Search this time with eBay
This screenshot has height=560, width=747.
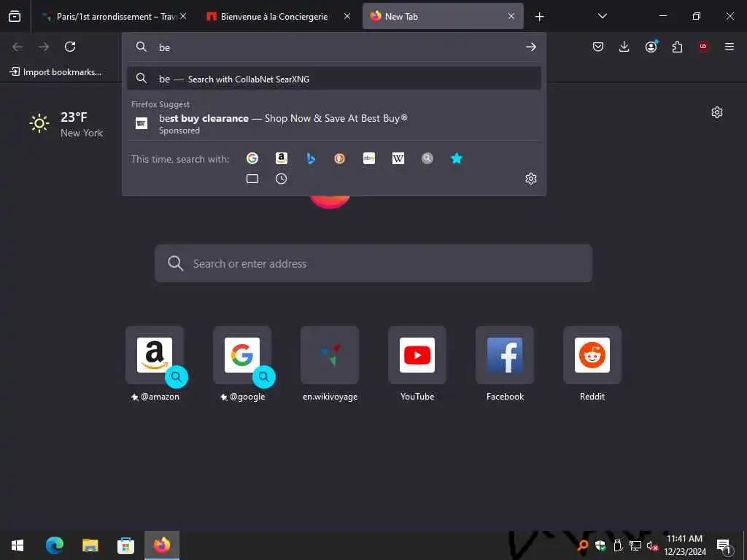369,158
